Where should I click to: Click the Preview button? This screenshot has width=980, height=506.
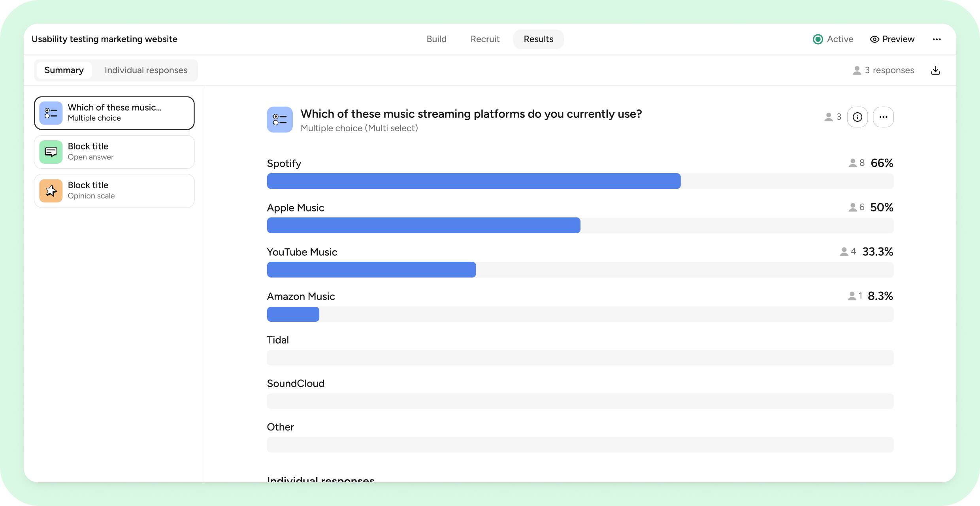[893, 39]
